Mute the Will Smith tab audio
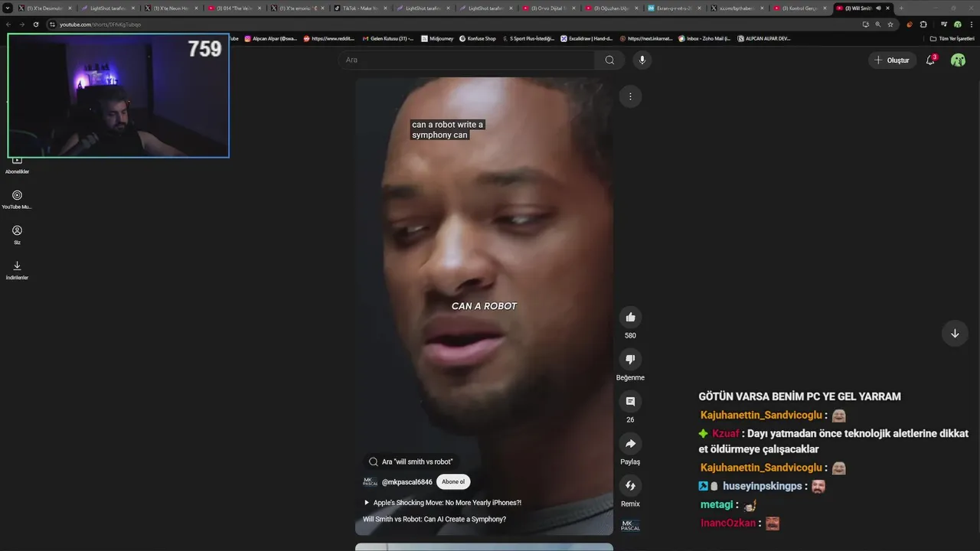This screenshot has width=980, height=551. tap(877, 8)
